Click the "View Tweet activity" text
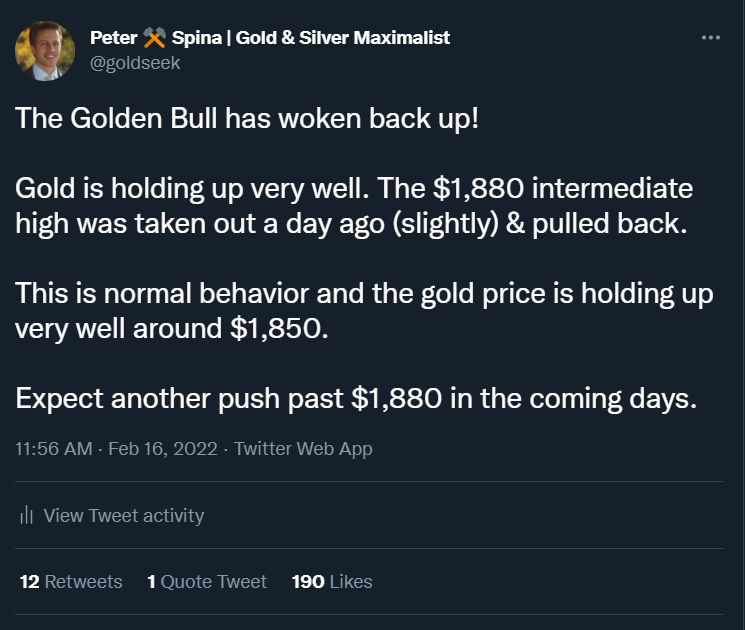 point(124,516)
